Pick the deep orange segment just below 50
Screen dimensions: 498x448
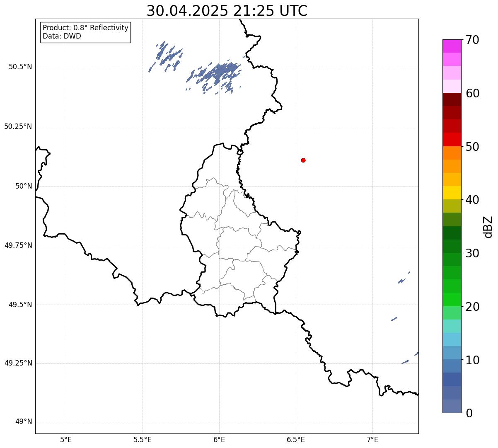click(x=452, y=153)
